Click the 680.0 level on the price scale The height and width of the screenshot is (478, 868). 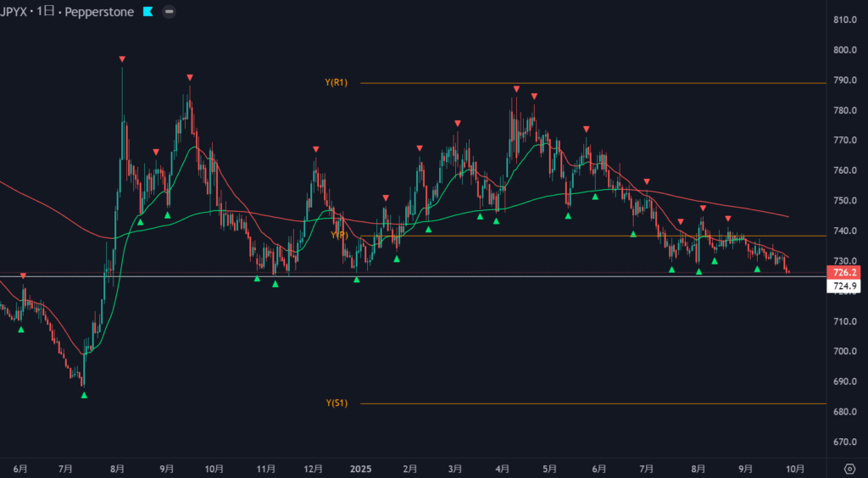[x=843, y=412]
